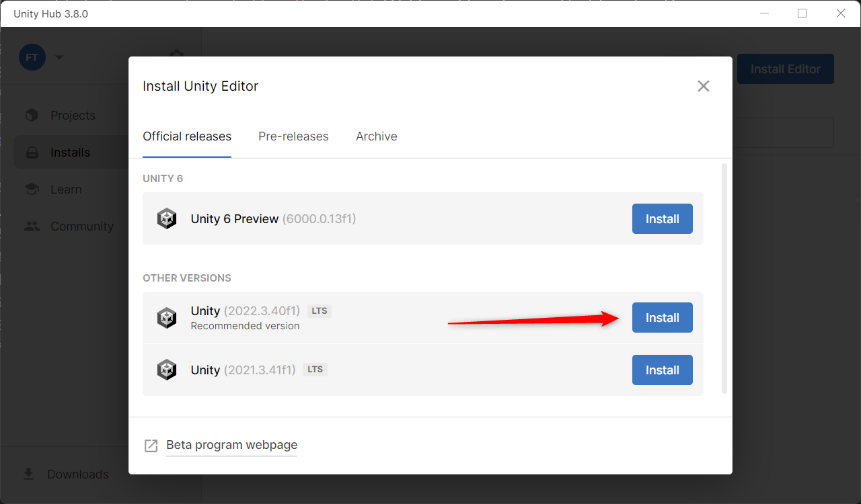Viewport: 861px width, 504px height.
Task: Click the Community people icon
Action: pyautogui.click(x=32, y=226)
